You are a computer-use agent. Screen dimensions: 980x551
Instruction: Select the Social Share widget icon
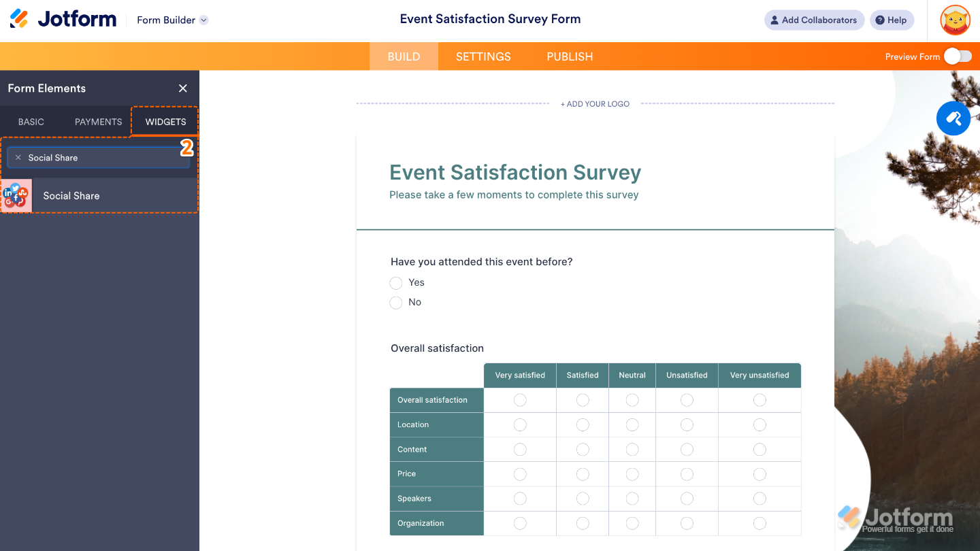16,196
